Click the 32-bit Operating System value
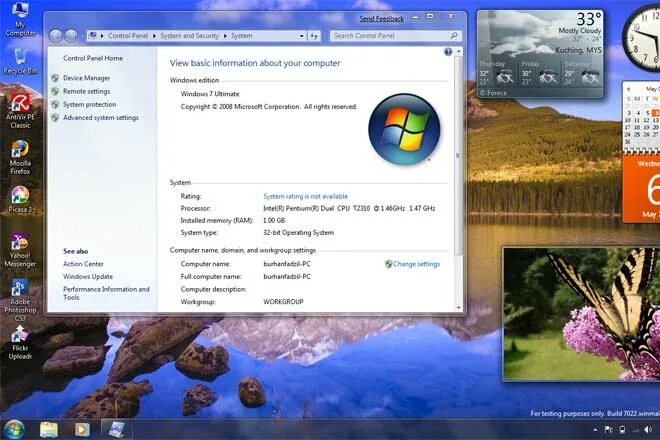Image resolution: width=660 pixels, height=440 pixels. pos(298,232)
